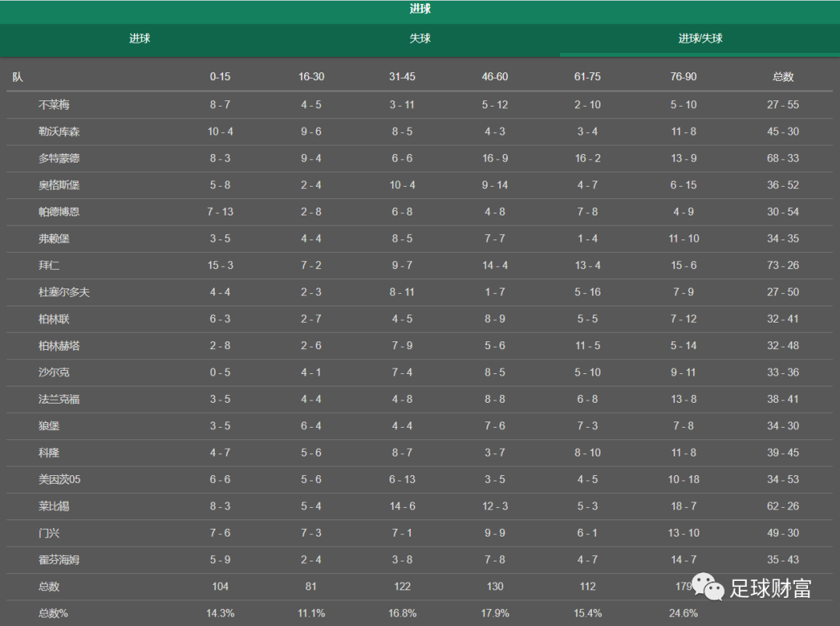The width and height of the screenshot is (840, 626).
Task: Click percentage value 17.9%
Action: pyautogui.click(x=495, y=614)
